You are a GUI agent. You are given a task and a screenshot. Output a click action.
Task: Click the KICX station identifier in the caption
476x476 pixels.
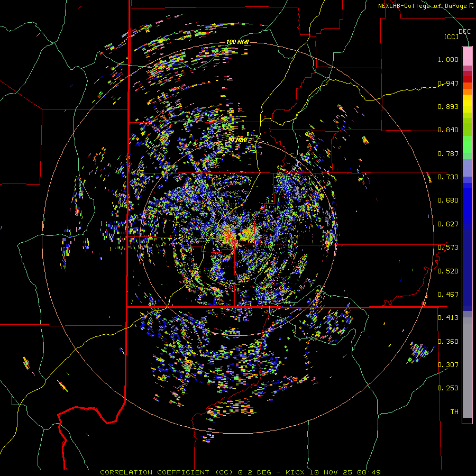click(296, 472)
